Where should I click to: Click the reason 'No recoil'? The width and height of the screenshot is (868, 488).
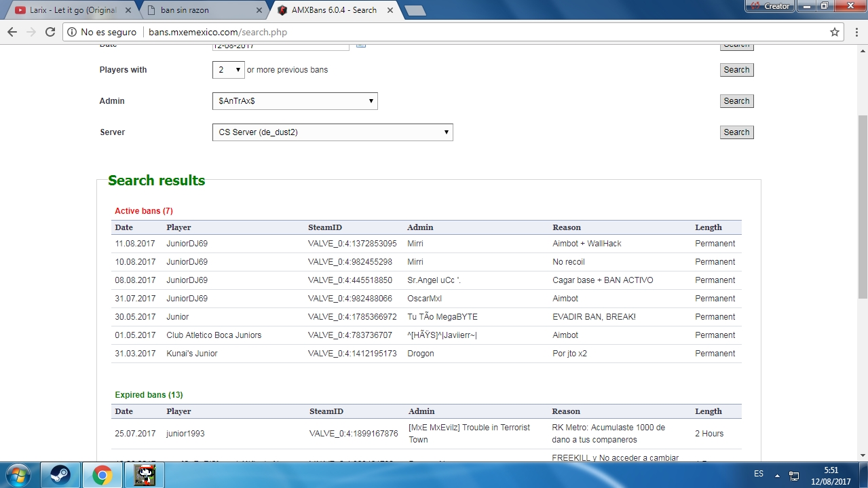pos(569,262)
